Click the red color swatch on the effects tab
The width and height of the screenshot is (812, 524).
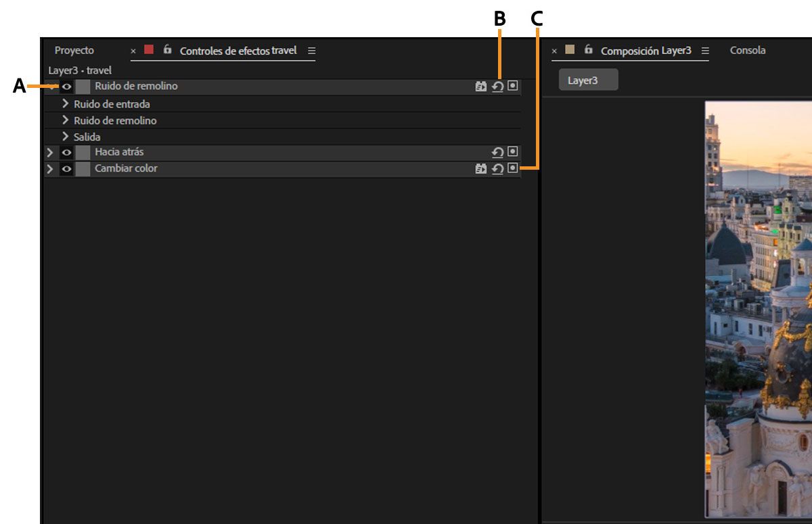(x=148, y=50)
